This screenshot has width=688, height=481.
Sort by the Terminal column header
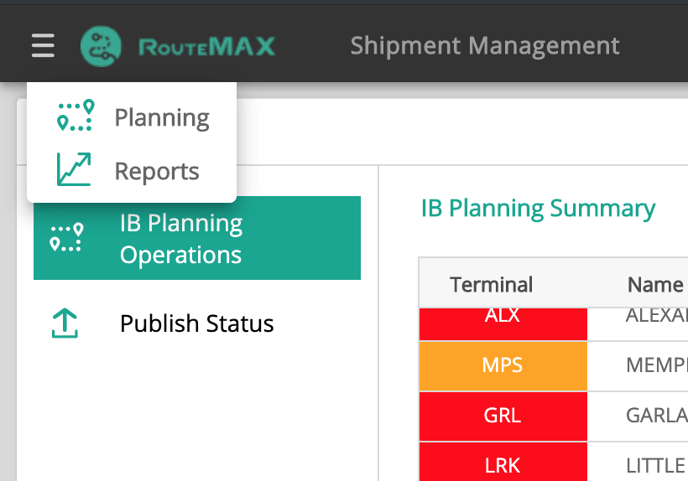pyautogui.click(x=491, y=284)
